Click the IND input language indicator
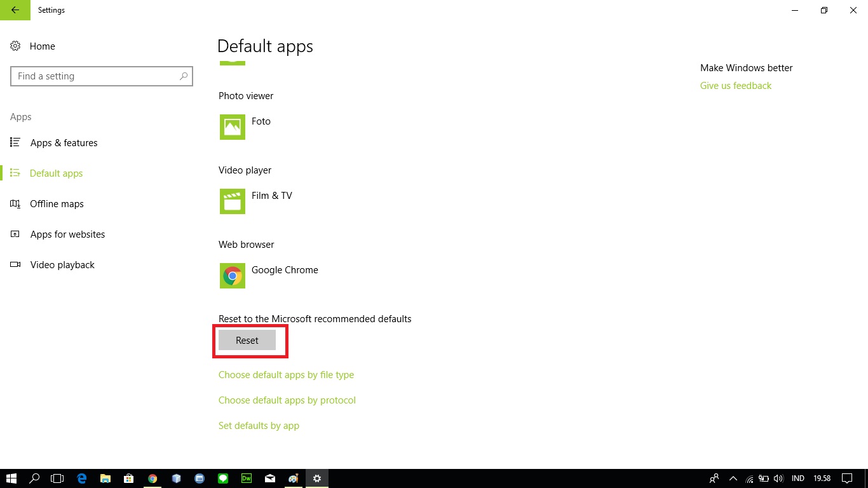 (798, 478)
